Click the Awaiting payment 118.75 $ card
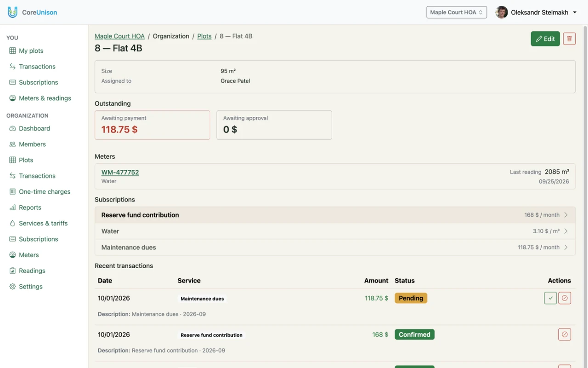This screenshot has width=588, height=368. [x=153, y=125]
